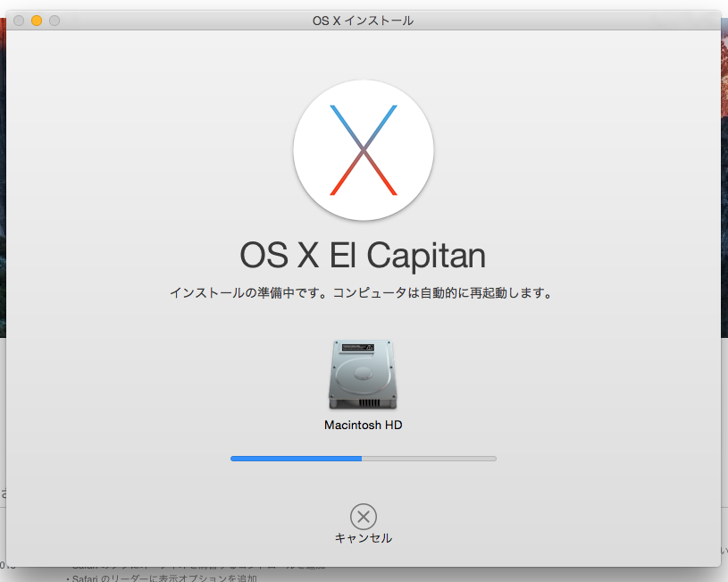Click the キャンセル label under the icon

tap(363, 538)
